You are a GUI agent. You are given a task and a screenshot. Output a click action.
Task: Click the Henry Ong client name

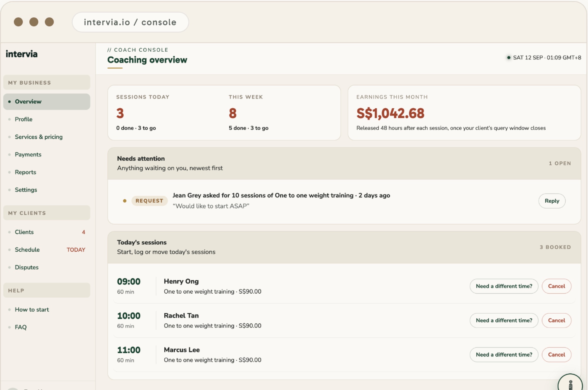[x=181, y=281]
